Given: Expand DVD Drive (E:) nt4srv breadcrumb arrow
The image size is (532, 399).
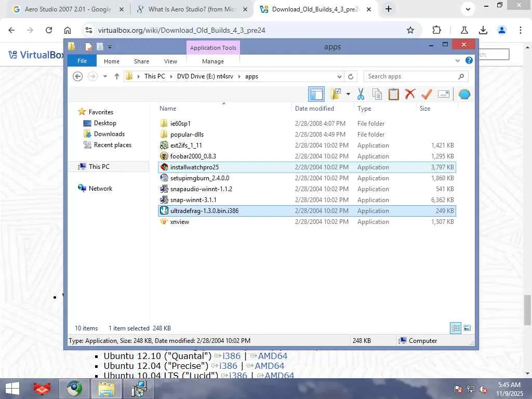Looking at the screenshot, I should (x=239, y=76).
